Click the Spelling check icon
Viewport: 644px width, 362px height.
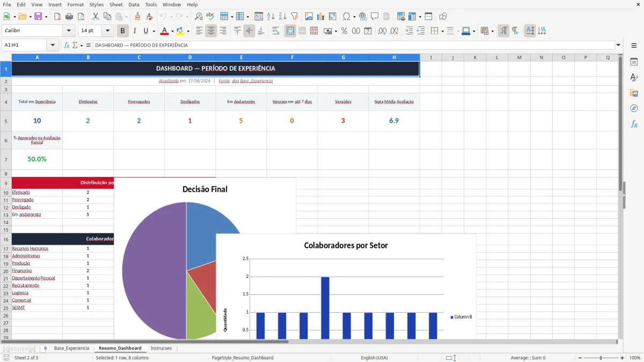click(210, 17)
